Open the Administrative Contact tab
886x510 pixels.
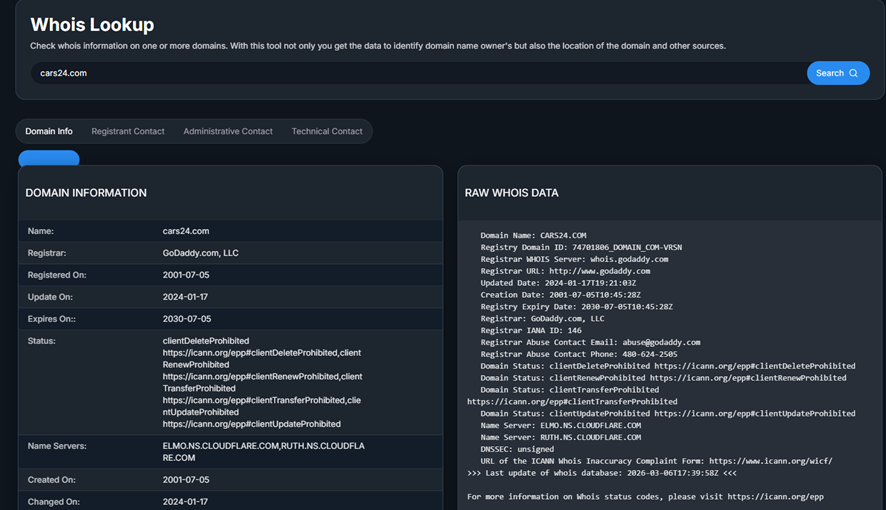pos(228,131)
